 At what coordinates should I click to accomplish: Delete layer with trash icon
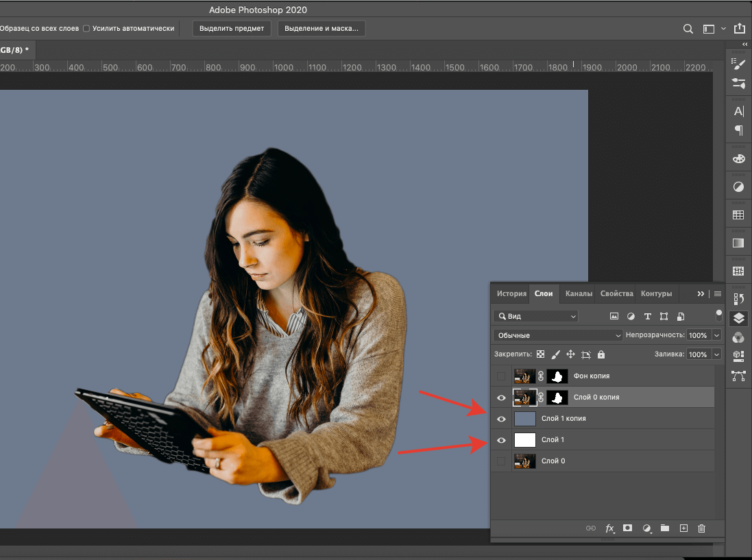click(702, 528)
